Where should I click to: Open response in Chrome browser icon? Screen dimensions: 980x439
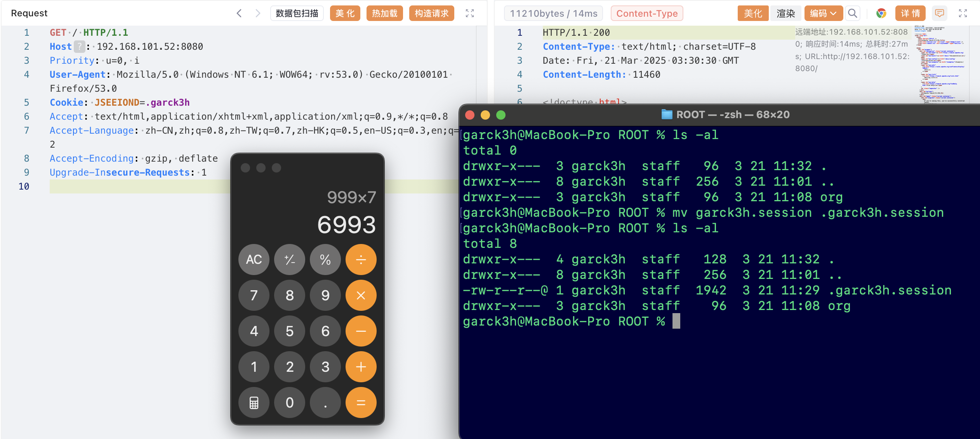click(881, 13)
